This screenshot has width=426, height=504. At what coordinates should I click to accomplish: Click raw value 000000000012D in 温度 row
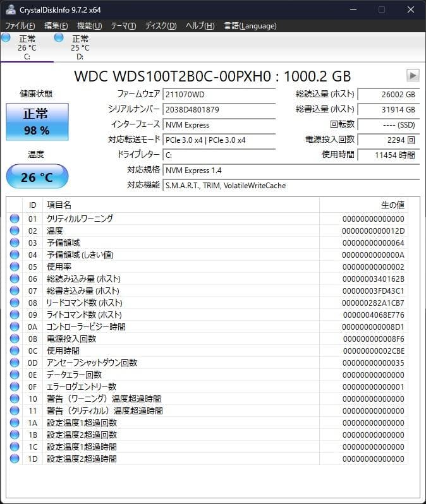pos(374,231)
